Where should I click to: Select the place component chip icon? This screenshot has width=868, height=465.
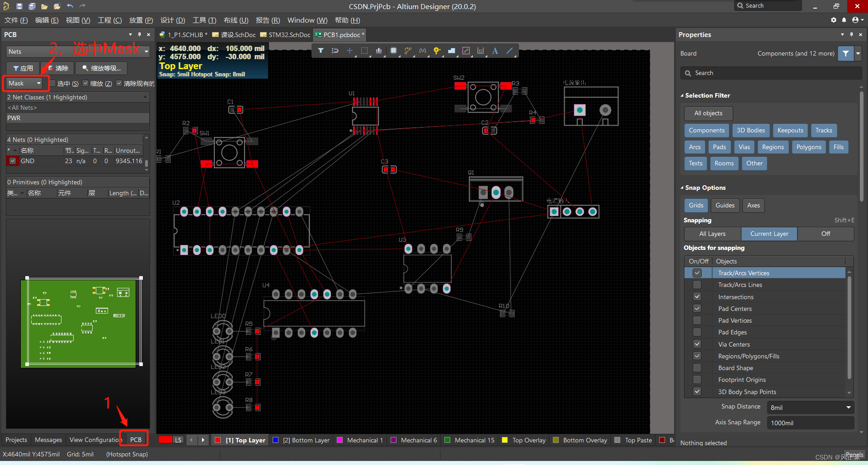(393, 51)
